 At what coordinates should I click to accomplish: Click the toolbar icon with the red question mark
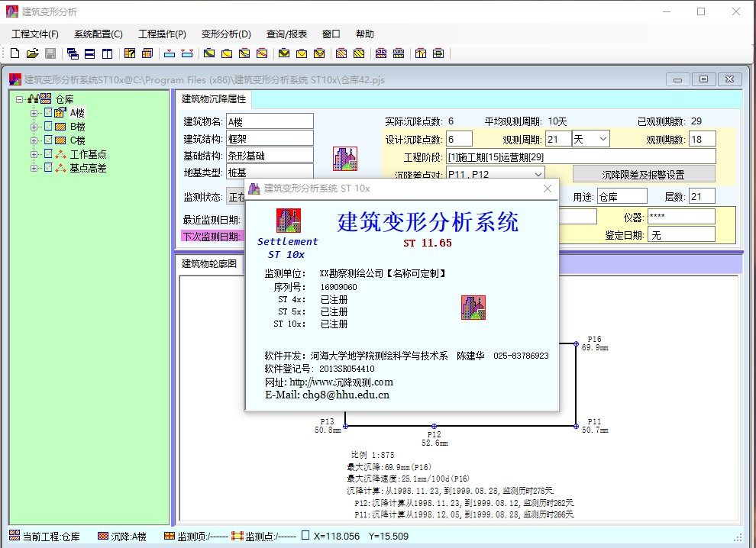pos(130,53)
